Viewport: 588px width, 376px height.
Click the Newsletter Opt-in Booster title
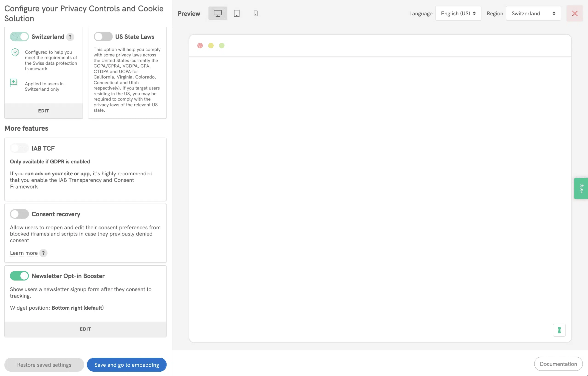(68, 276)
